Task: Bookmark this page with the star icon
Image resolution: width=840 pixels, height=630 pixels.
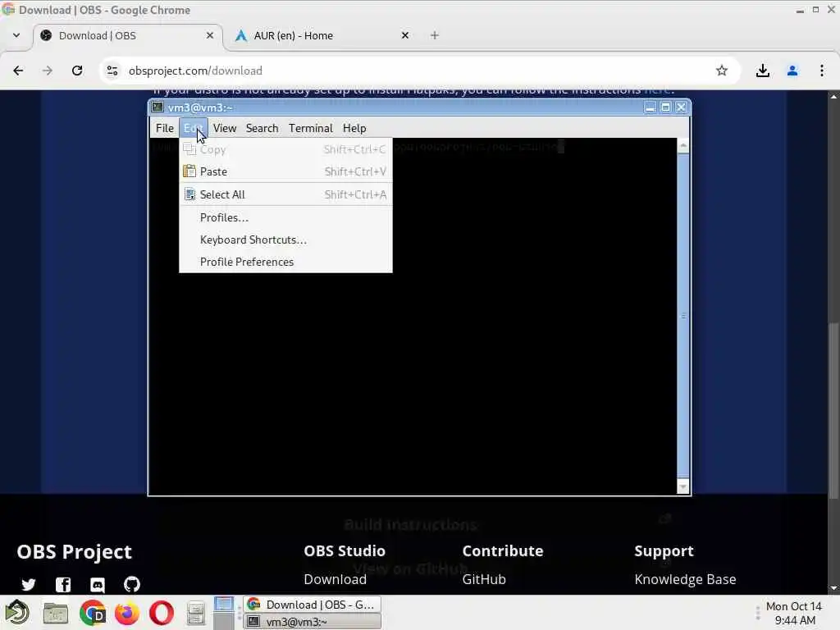Action: click(722, 71)
